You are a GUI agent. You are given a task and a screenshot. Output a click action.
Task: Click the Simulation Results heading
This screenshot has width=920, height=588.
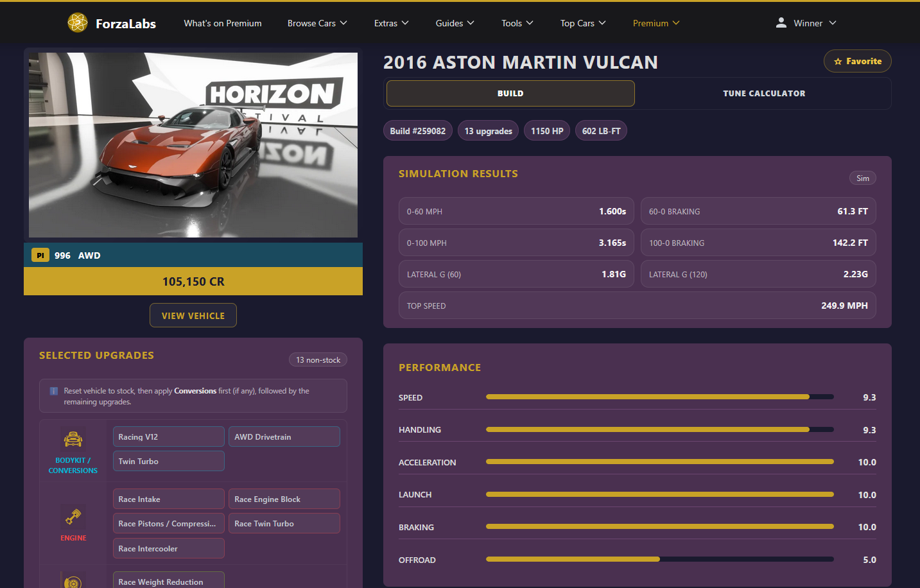click(458, 173)
